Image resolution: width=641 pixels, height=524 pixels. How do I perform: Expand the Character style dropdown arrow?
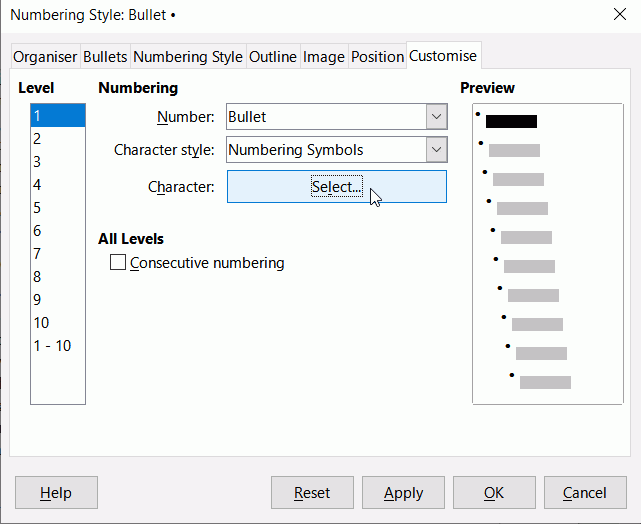click(x=436, y=150)
